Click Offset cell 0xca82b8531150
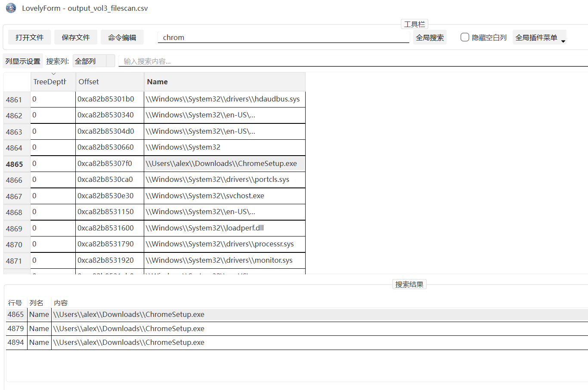The height and width of the screenshot is (390, 588). tap(110, 212)
